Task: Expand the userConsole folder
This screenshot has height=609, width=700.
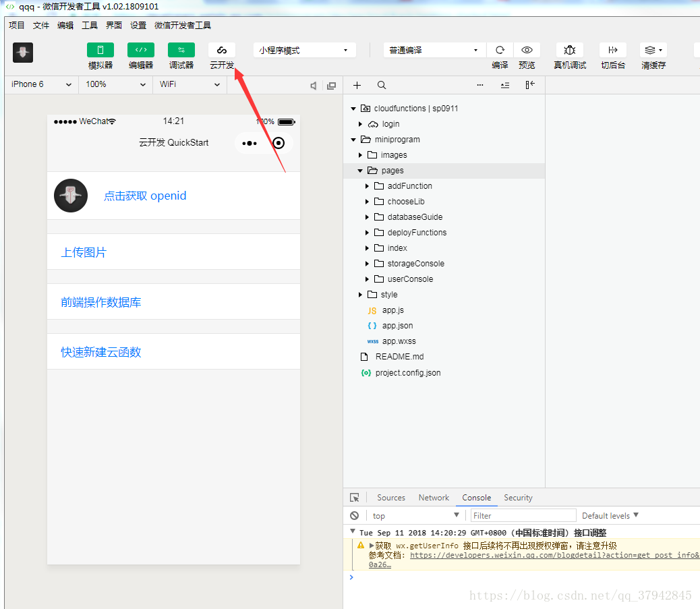Action: [367, 279]
